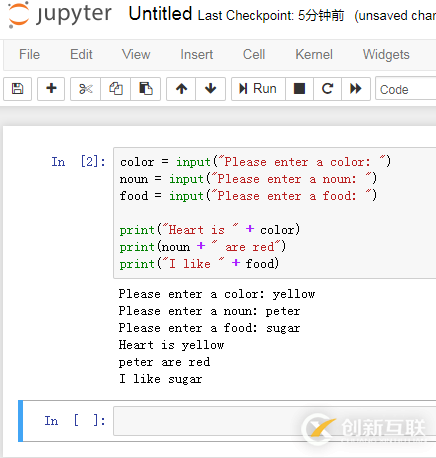Click the print "are red" code line
Screen dimensions: 436x458
point(203,247)
